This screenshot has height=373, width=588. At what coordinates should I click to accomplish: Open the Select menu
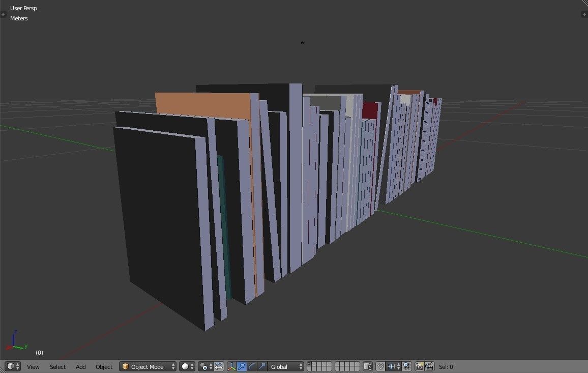[57, 367]
